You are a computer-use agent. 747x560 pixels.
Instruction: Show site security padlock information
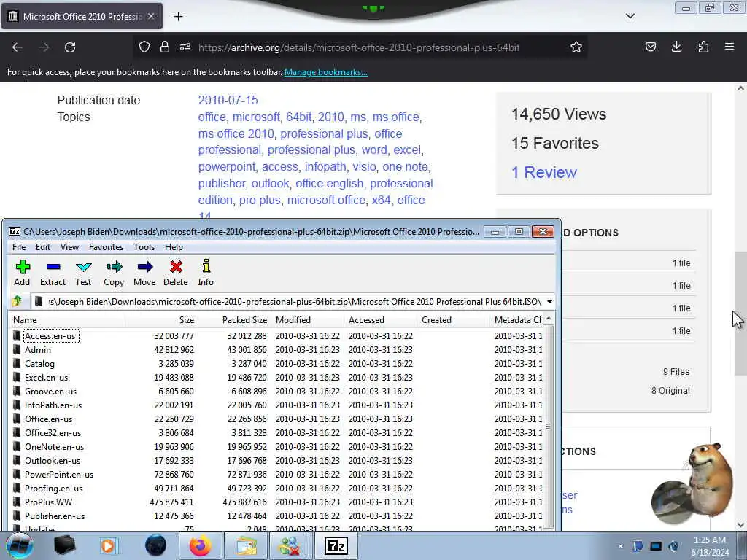point(165,47)
